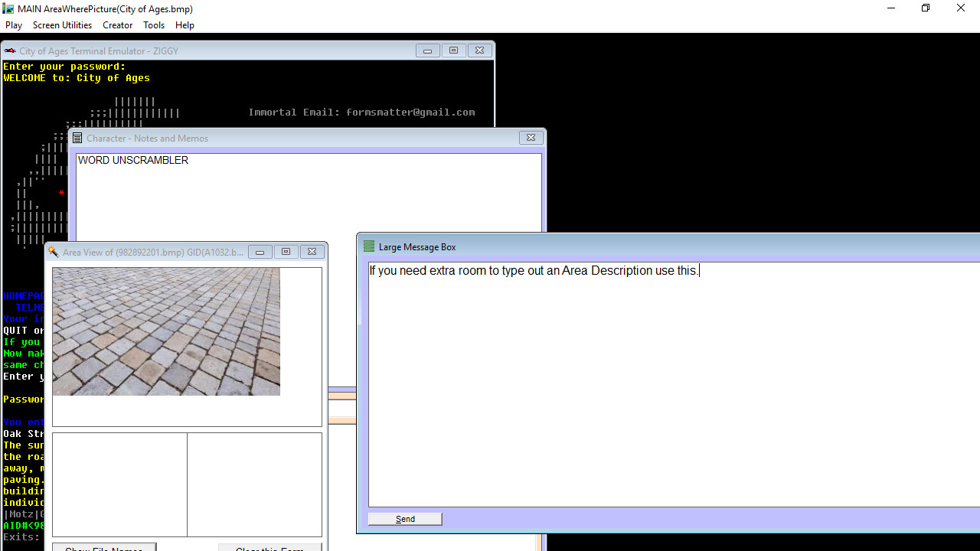Open the Tools menu
The image size is (980, 551).
153,24
